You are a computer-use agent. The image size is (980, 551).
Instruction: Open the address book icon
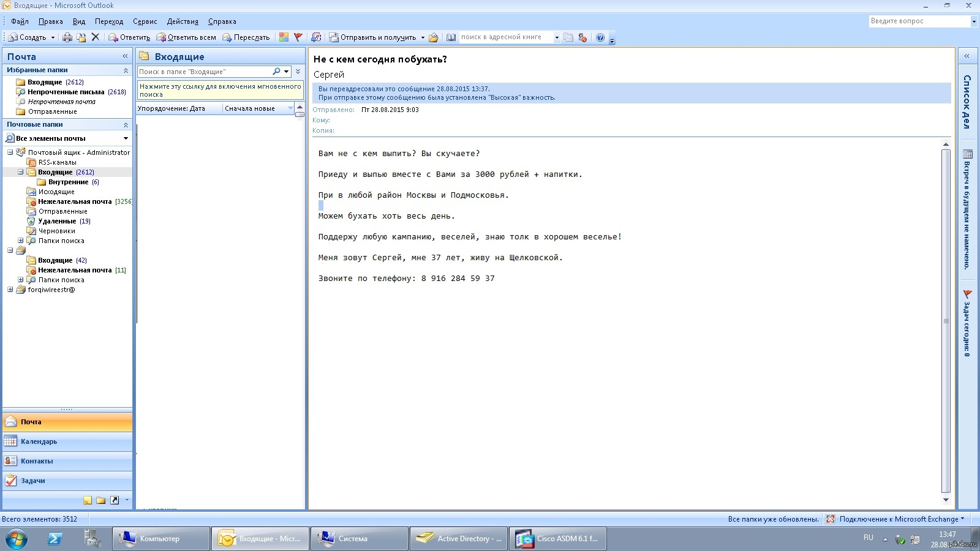click(451, 37)
